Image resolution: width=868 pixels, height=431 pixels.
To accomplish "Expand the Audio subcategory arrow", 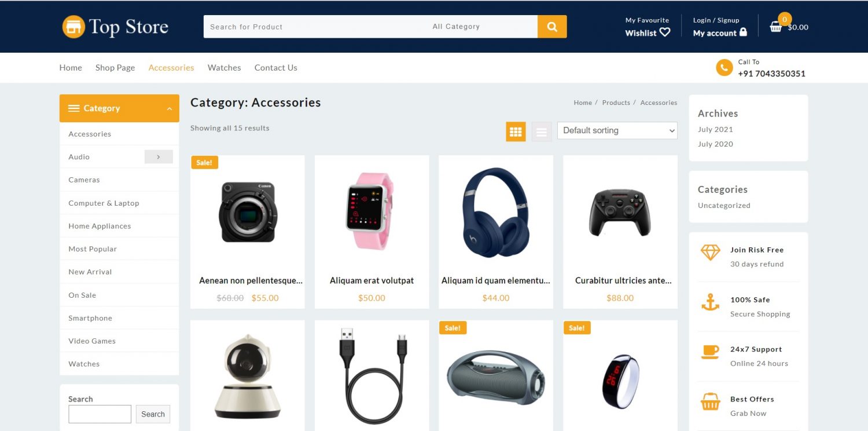I will pyautogui.click(x=159, y=156).
